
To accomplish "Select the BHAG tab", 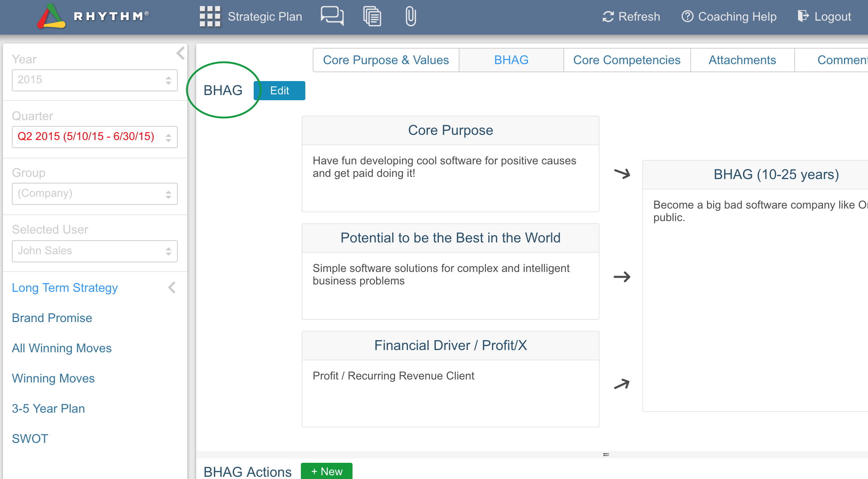I will point(511,60).
